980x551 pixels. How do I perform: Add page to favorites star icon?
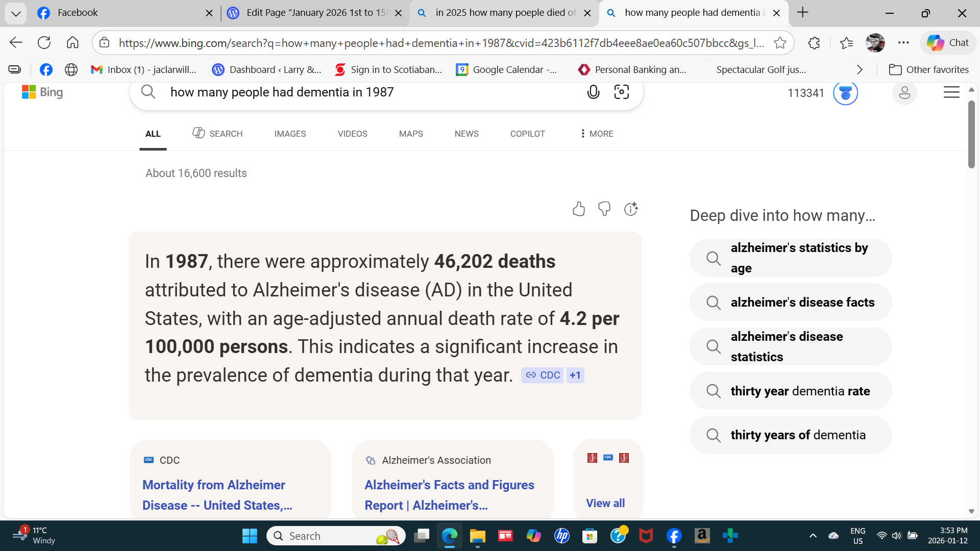[x=780, y=43]
